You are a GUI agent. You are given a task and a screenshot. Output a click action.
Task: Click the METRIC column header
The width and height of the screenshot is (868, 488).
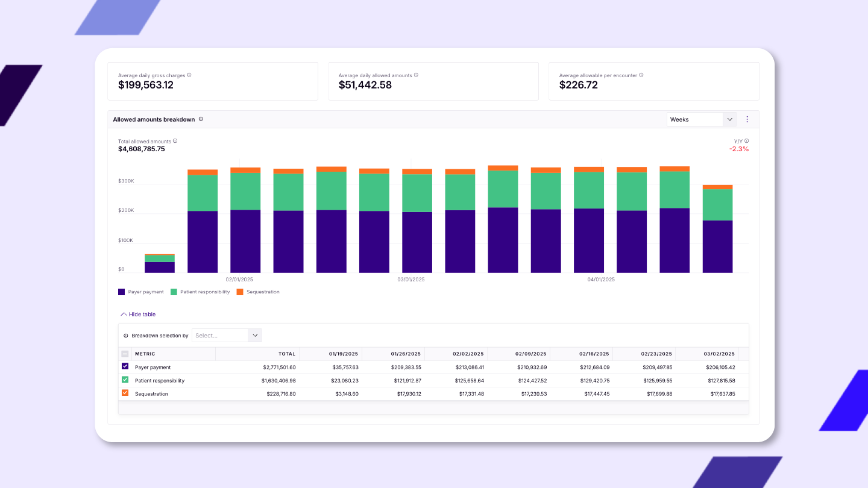click(x=145, y=354)
